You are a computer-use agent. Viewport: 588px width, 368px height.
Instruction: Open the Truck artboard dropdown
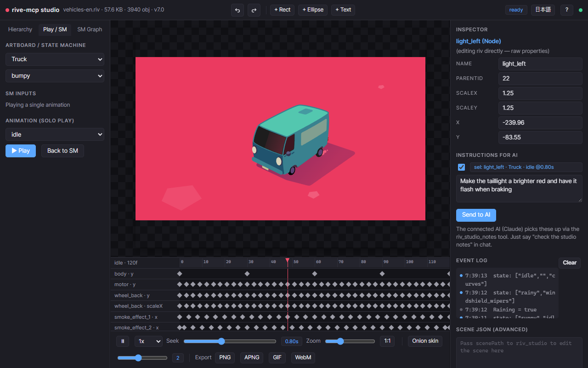55,59
